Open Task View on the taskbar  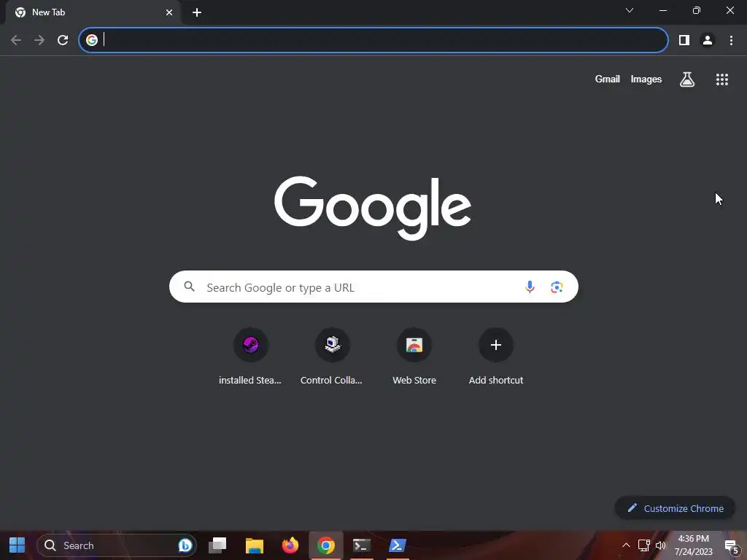[217, 545]
